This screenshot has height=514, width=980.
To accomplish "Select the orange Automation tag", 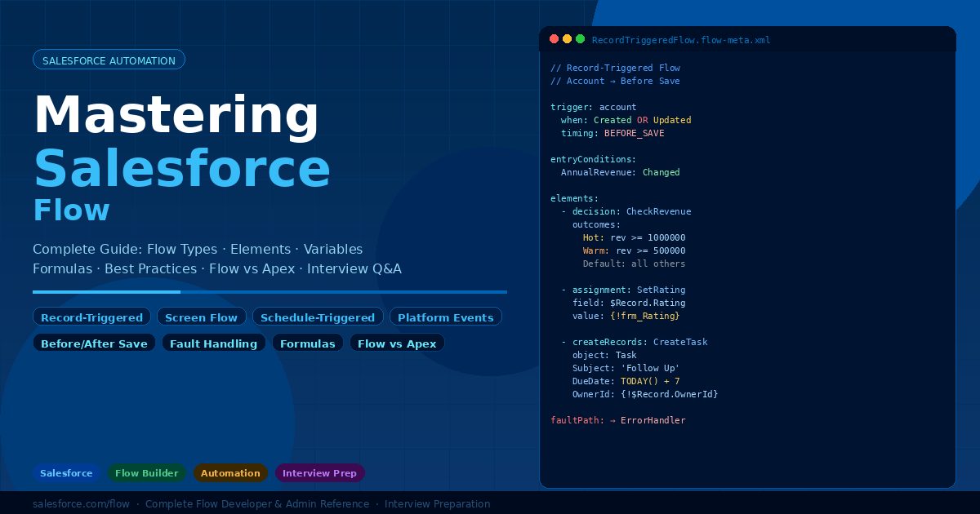I will tap(230, 473).
